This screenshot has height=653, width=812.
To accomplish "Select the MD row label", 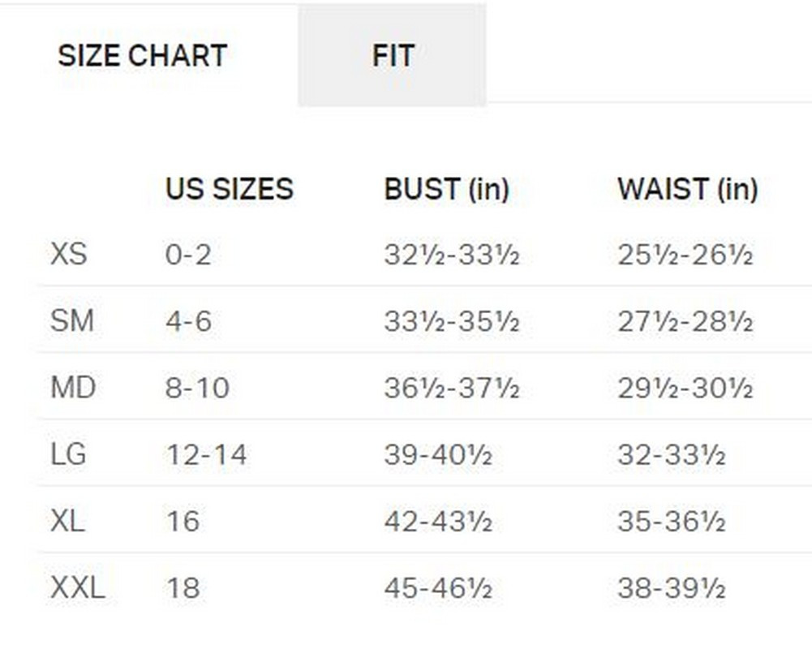I will point(73,388).
